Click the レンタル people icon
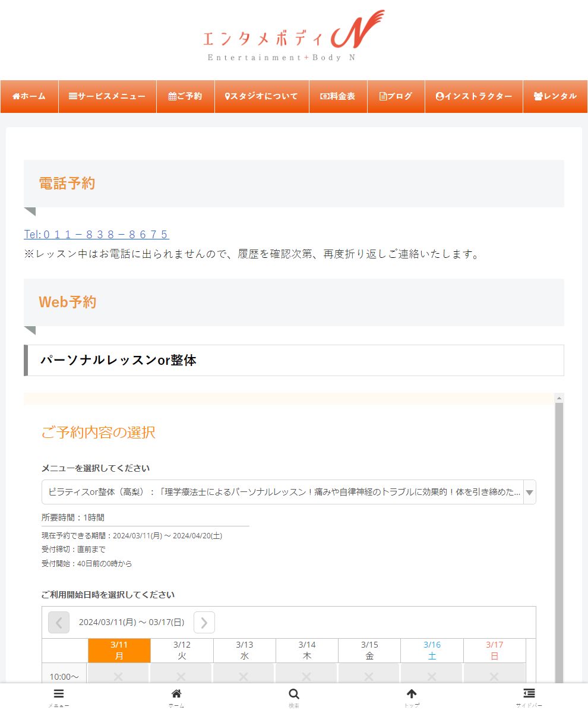588x713 pixels. (539, 96)
